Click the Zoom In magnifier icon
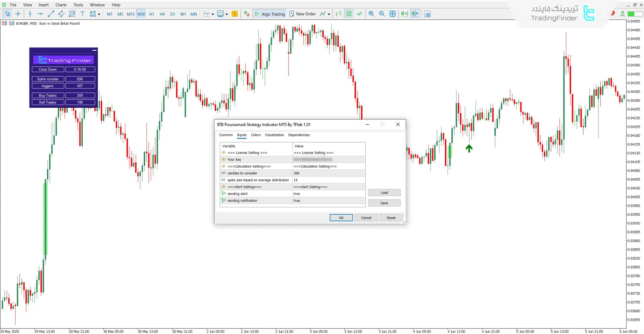The image size is (644, 334). 371,14
